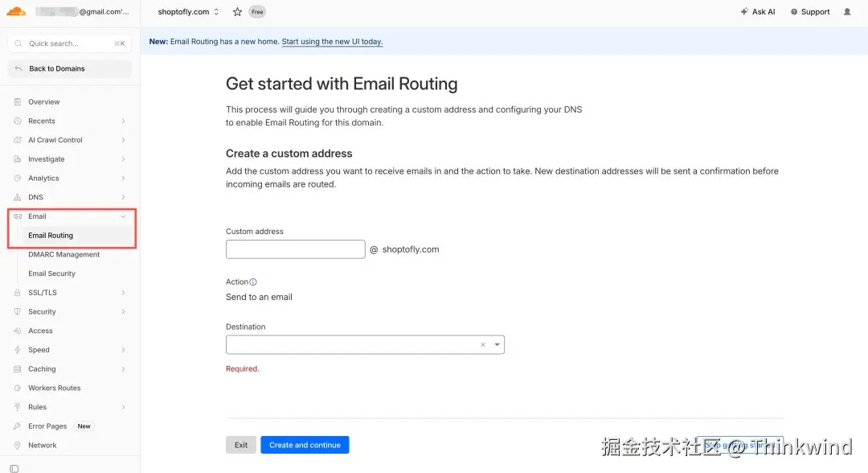Expand the Recents chevron

click(x=123, y=121)
